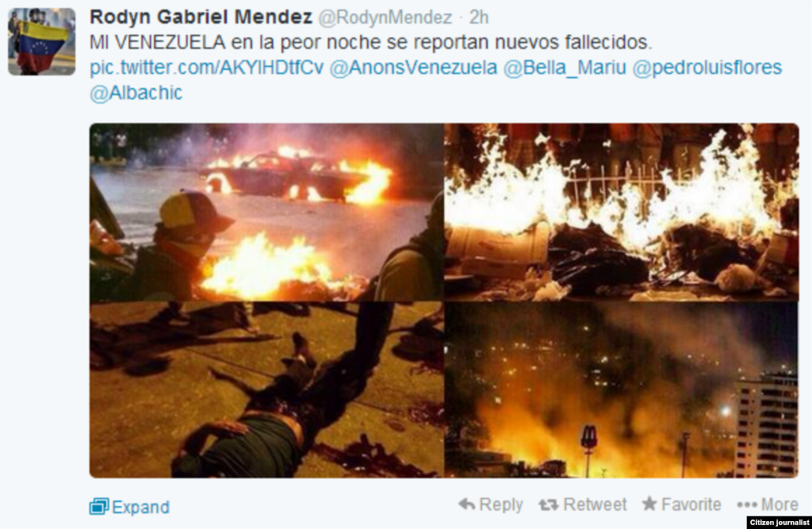Visit the @AnonsVenezuela mention
This screenshot has width=812, height=529.
413,68
